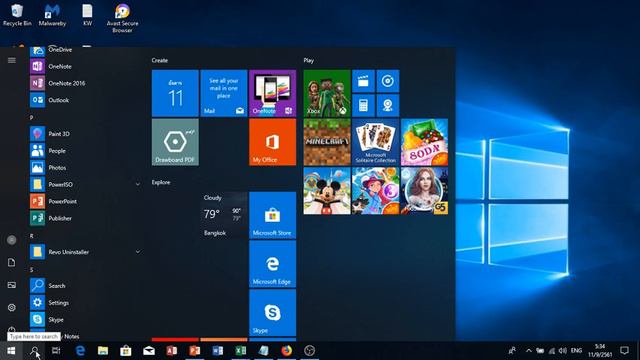
Task: Open the Xbox tile
Action: 327,93
